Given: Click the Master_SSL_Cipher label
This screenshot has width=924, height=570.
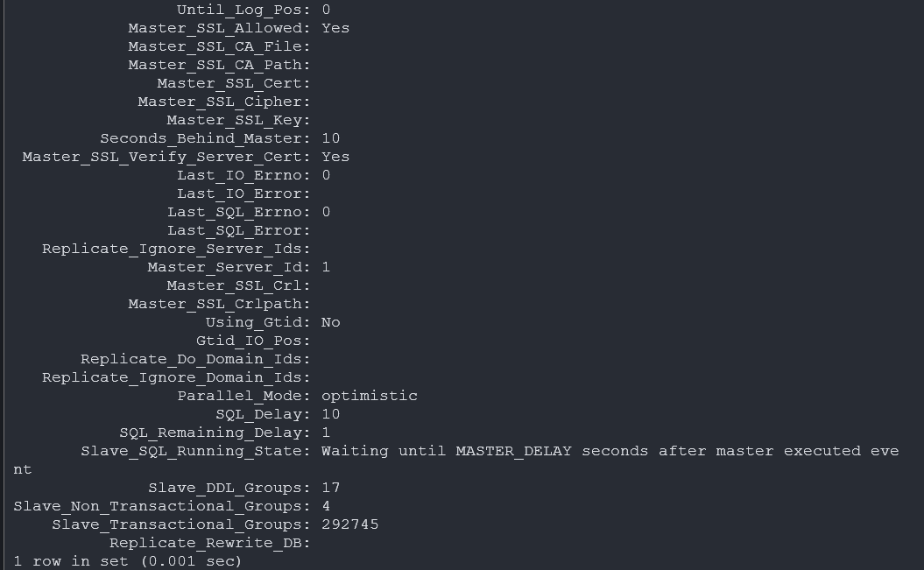Looking at the screenshot, I should 223,102.
